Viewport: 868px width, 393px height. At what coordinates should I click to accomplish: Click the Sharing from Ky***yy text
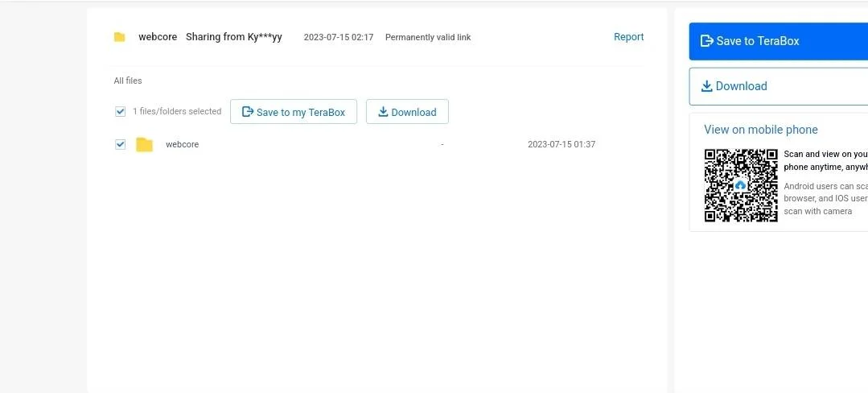click(x=233, y=37)
